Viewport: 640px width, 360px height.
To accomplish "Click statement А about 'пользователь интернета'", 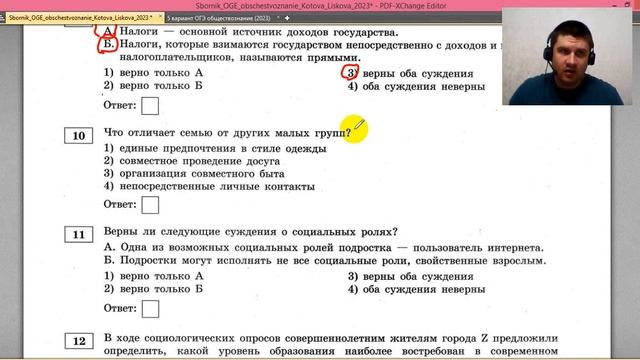I will tap(324, 248).
